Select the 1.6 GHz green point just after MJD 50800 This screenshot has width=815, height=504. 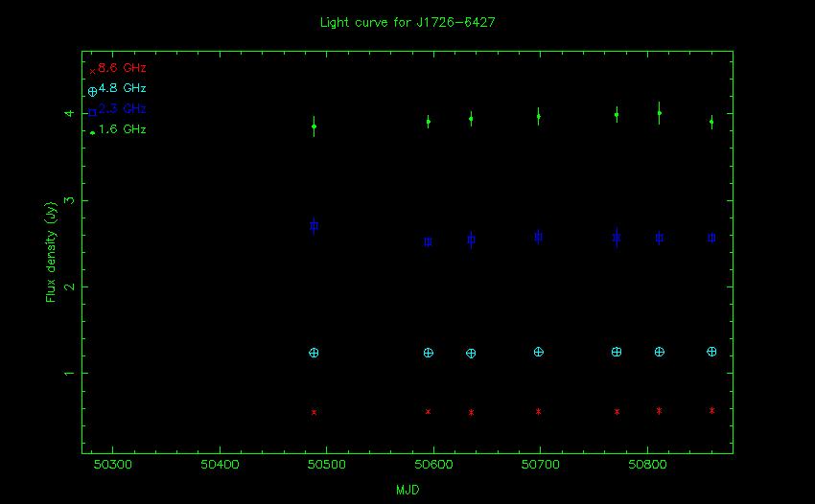click(659, 113)
